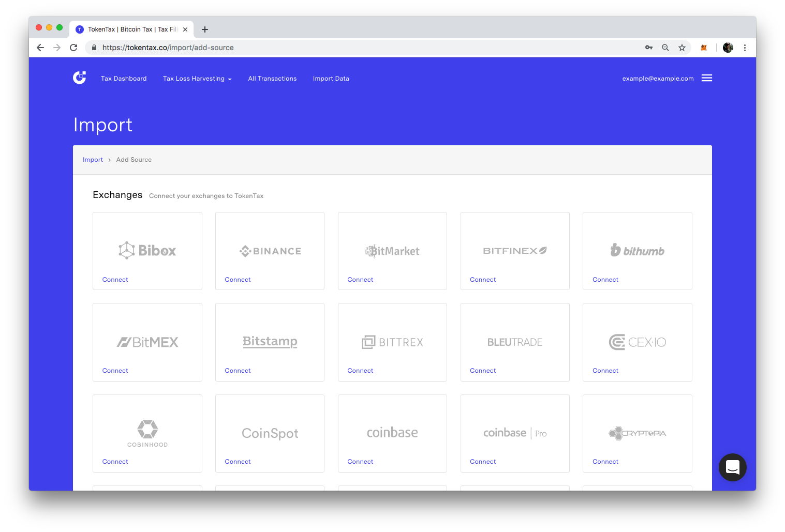This screenshot has height=532, width=785.
Task: Click the example@example.com account label
Action: tap(658, 79)
